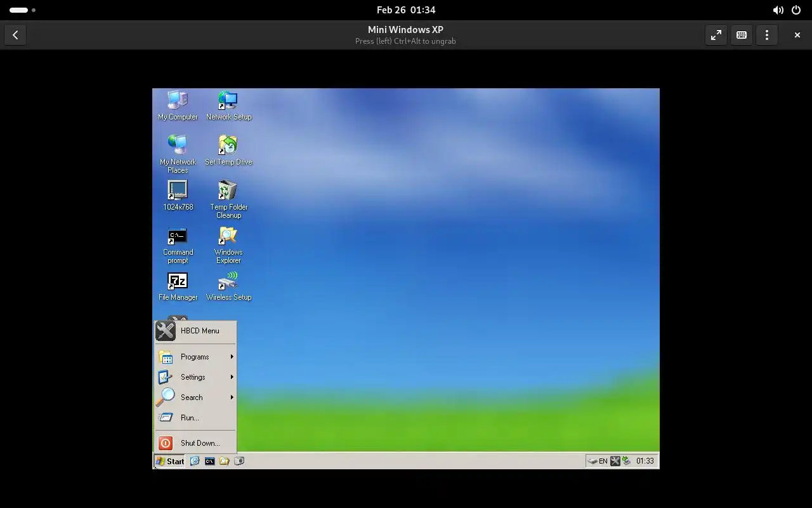Screen dimensions: 812x508
Task: Select the 7z File Manager icon
Action: [x=178, y=286]
